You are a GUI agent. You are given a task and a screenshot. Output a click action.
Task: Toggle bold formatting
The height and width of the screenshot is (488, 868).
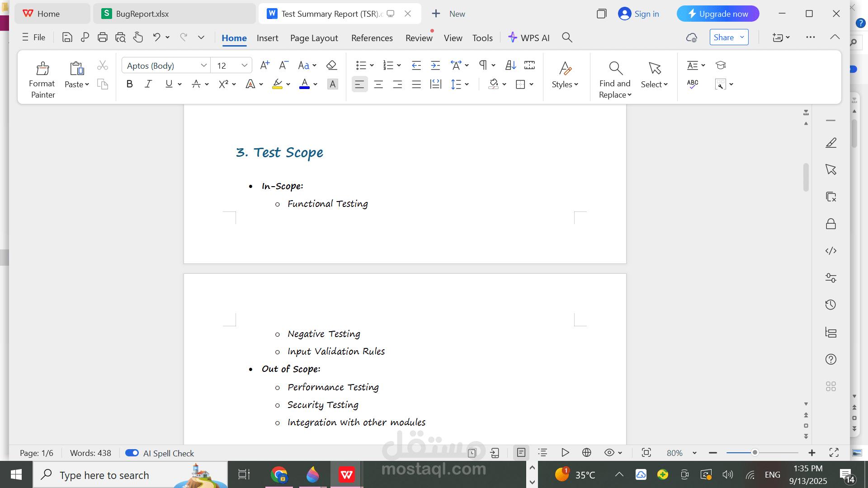130,84
